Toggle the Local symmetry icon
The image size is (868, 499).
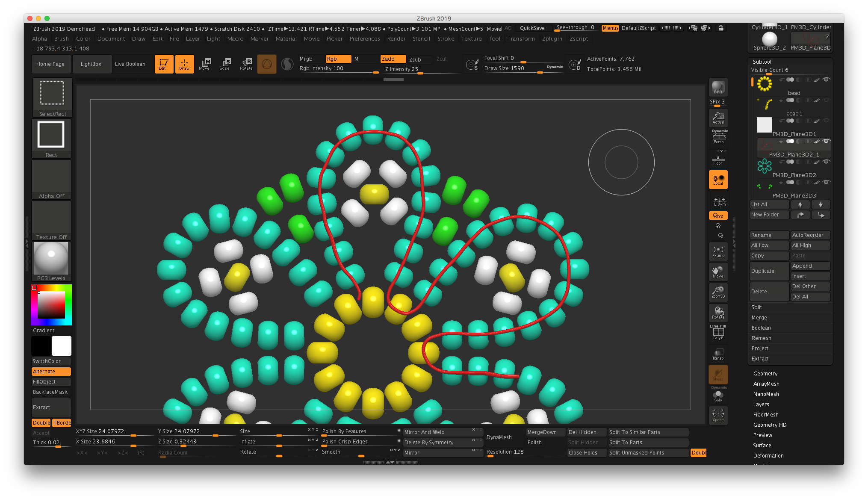[718, 180]
